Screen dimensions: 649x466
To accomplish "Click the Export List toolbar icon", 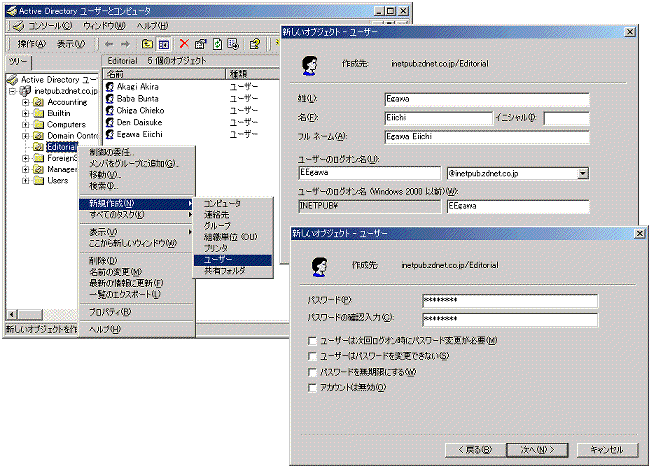I will (x=232, y=44).
